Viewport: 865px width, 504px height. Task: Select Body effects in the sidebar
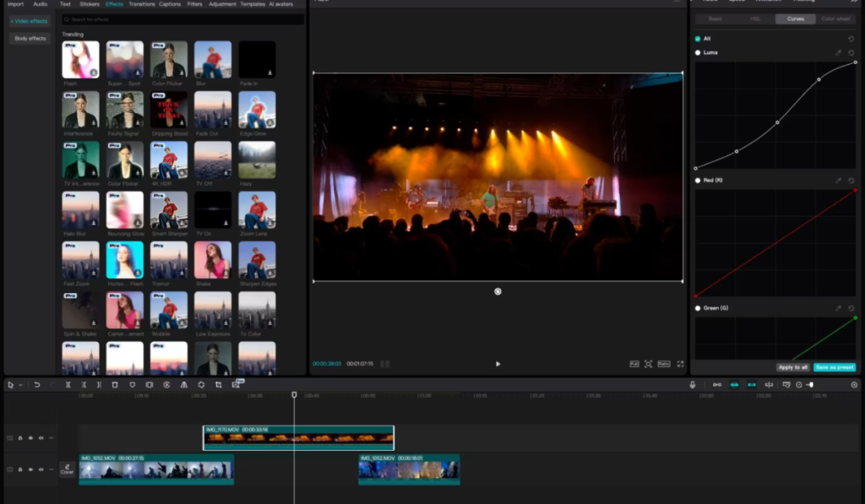pos(30,39)
